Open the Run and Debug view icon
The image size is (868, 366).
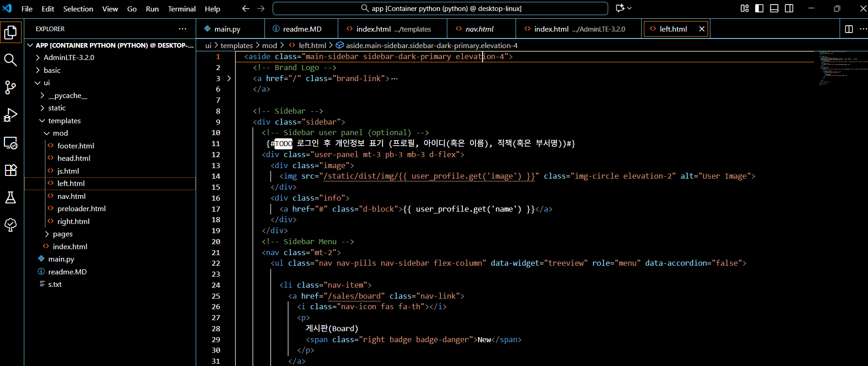[x=11, y=115]
